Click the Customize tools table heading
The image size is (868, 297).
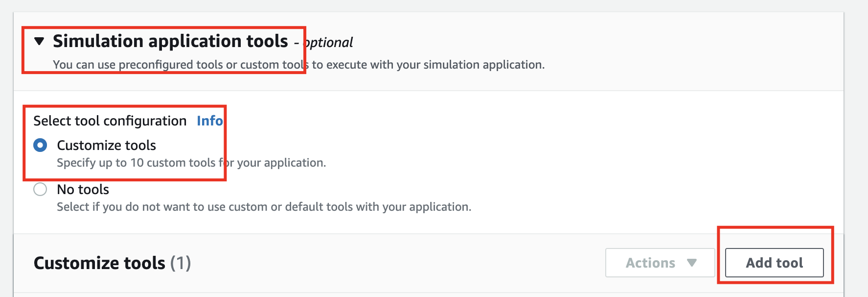[99, 263]
